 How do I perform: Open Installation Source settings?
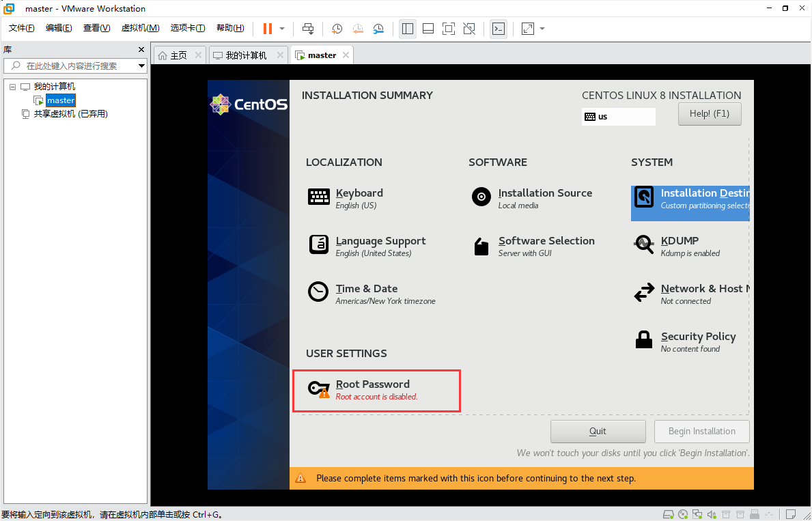click(532, 198)
